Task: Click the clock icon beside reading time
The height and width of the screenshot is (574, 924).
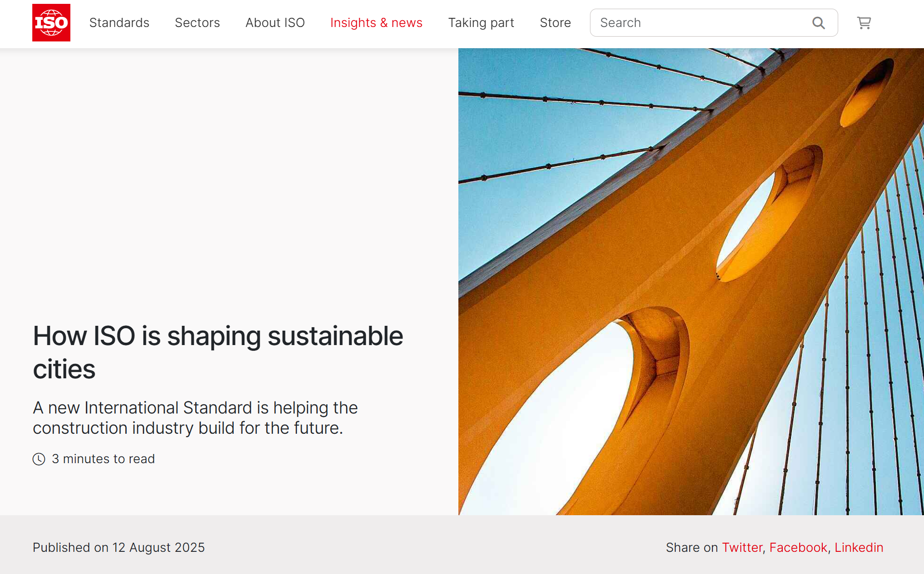Action: click(x=39, y=459)
